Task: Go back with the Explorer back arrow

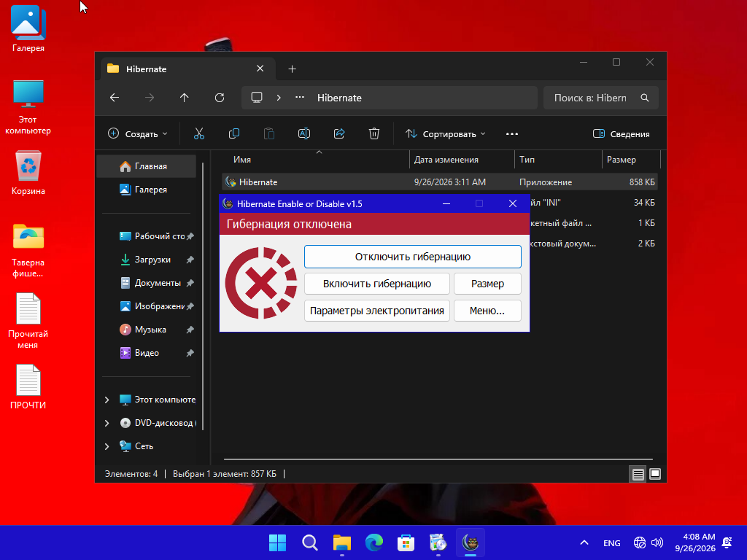Action: tap(115, 98)
